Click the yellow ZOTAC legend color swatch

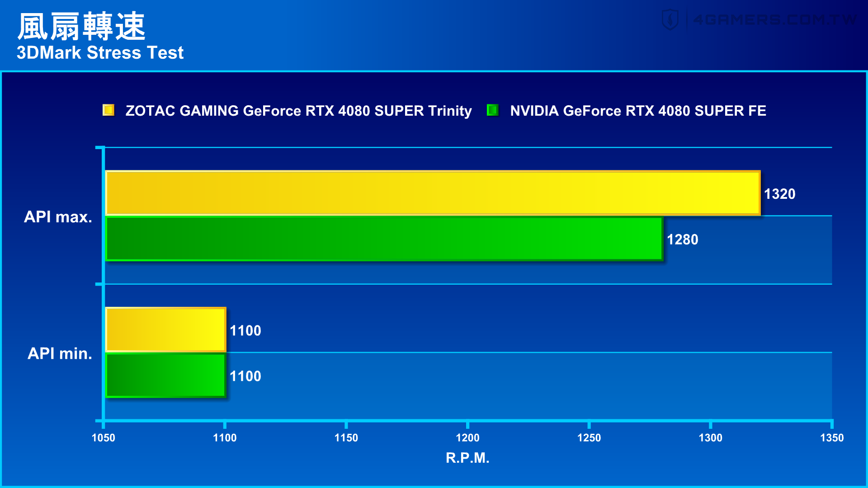click(108, 110)
